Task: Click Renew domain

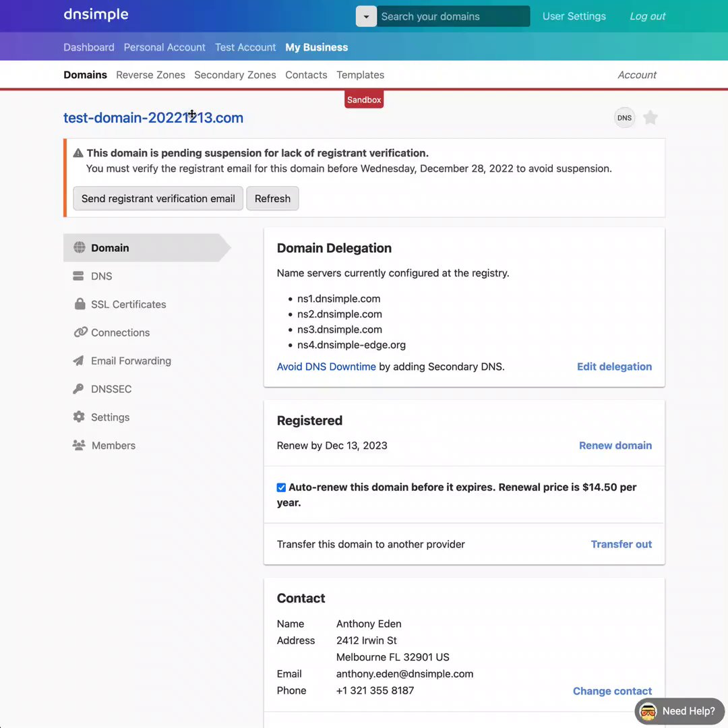Action: pos(615,446)
